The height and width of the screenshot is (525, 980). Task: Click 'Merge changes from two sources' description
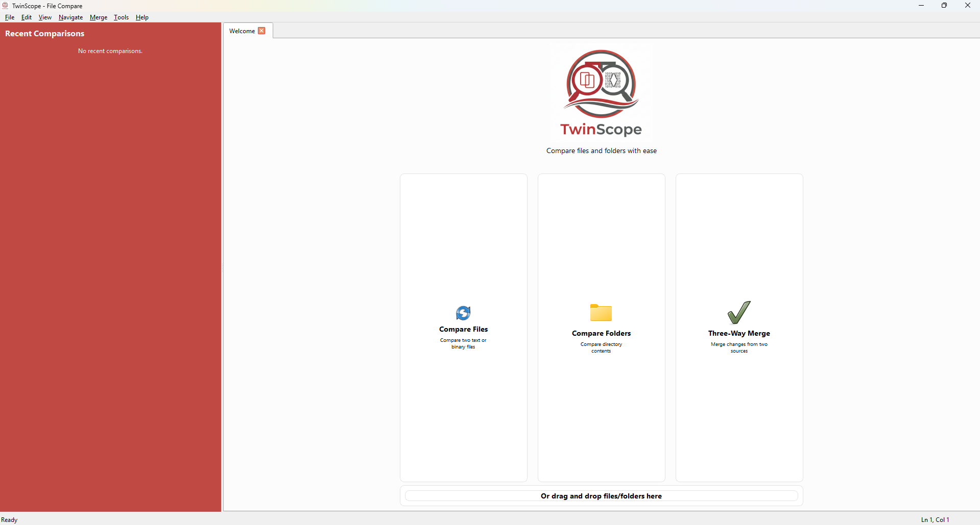739,347
